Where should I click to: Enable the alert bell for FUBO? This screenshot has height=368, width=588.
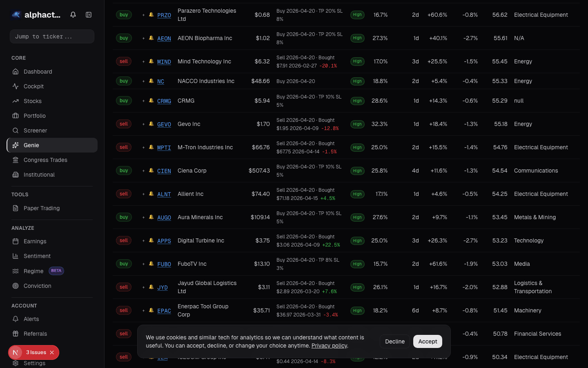click(x=151, y=264)
